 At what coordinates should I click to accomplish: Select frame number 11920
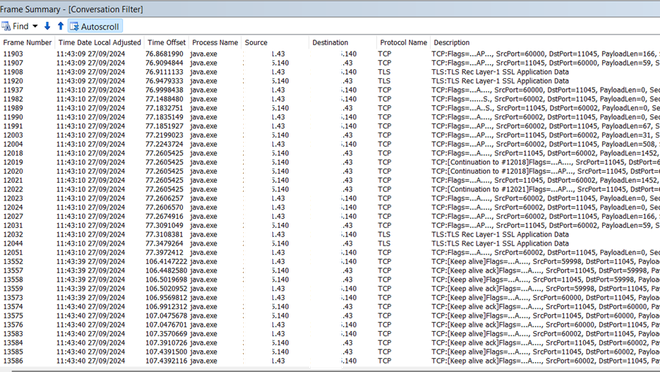pyautogui.click(x=13, y=81)
